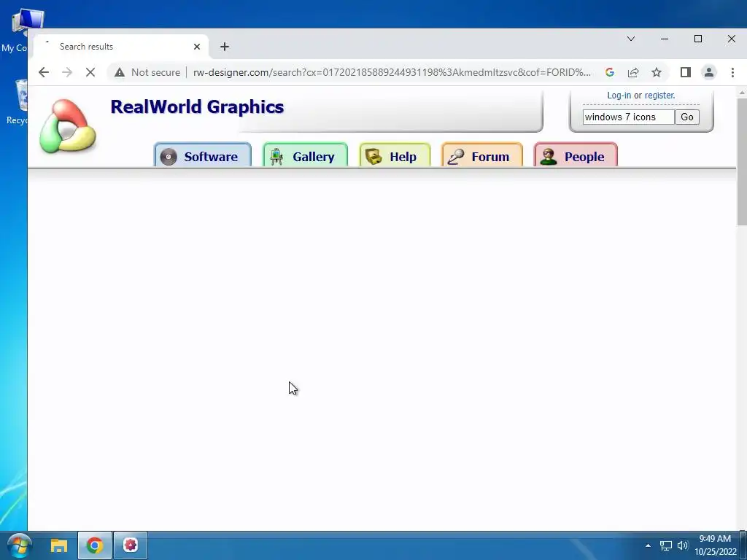Open the Help tab

(x=395, y=155)
